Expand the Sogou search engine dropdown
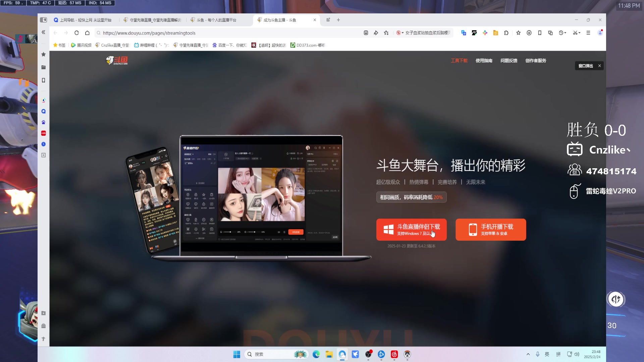 [x=400, y=33]
